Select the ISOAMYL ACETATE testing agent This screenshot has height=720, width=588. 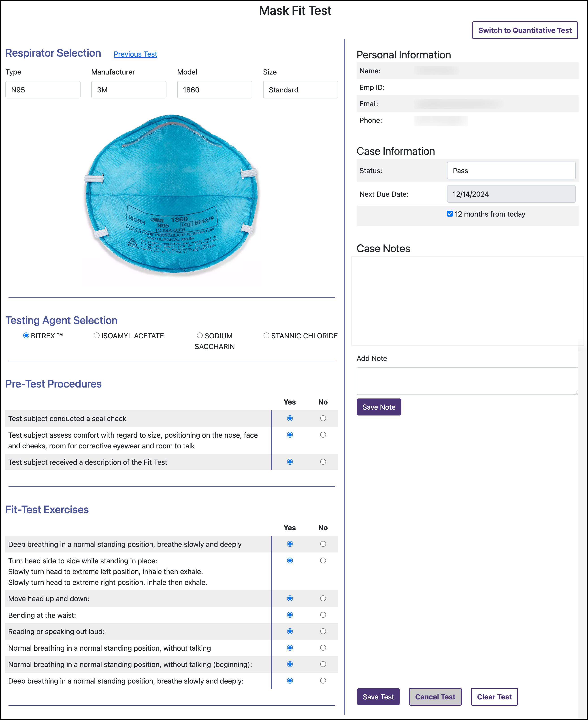click(97, 336)
